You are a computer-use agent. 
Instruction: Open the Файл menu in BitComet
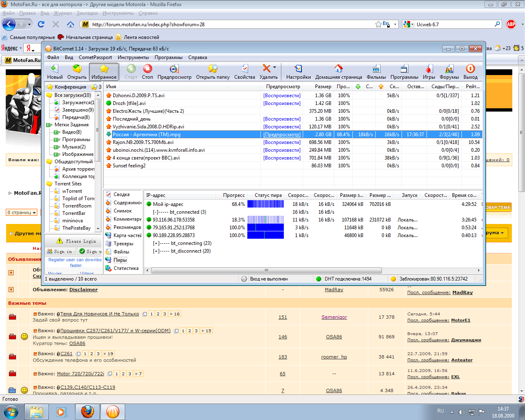(53, 57)
